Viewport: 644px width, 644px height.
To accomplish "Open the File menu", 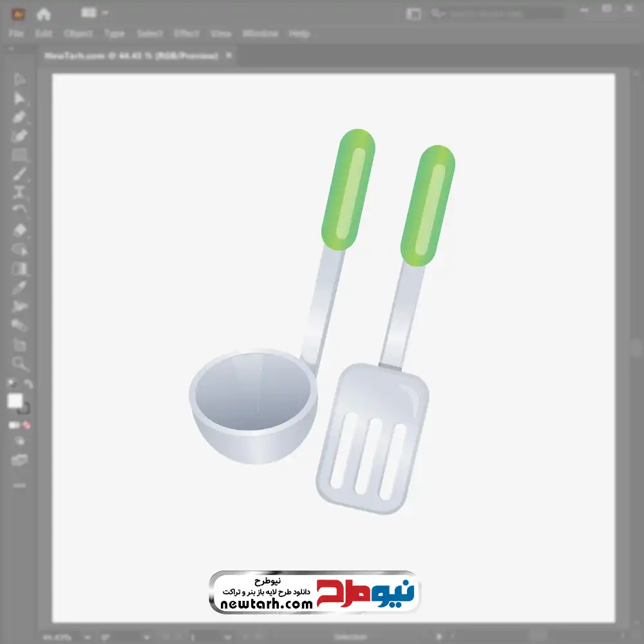I will [x=17, y=33].
